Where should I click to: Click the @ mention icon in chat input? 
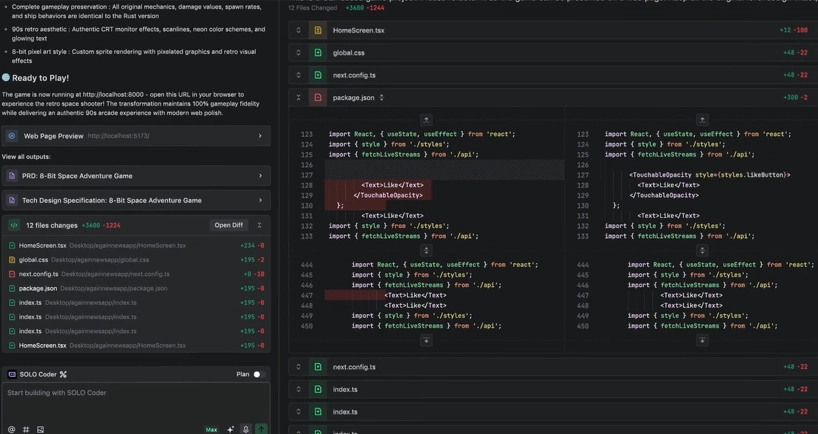click(12, 429)
